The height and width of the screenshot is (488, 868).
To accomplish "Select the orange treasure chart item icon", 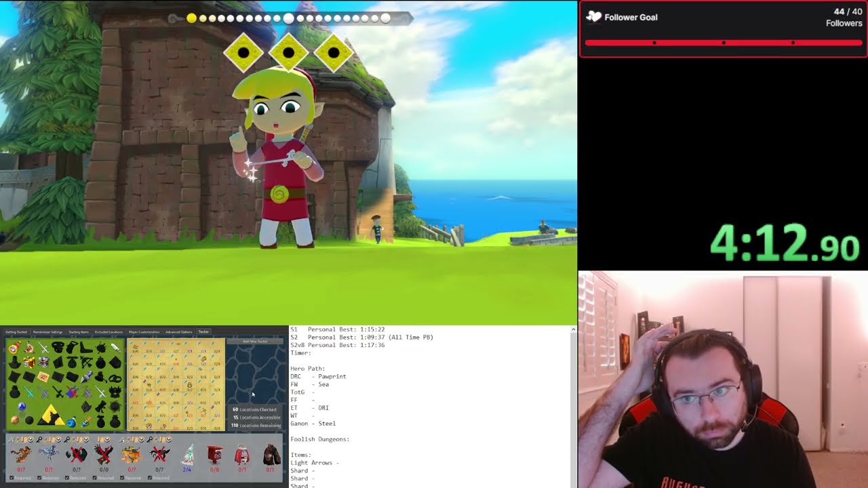I will (43, 376).
